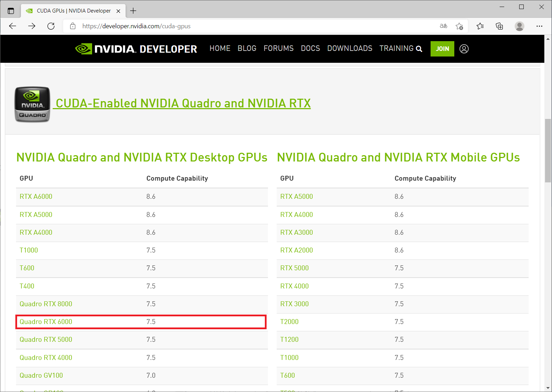Screen dimensions: 552x392
Task: Click the page vertical scrollbar thumb
Action: click(548, 150)
